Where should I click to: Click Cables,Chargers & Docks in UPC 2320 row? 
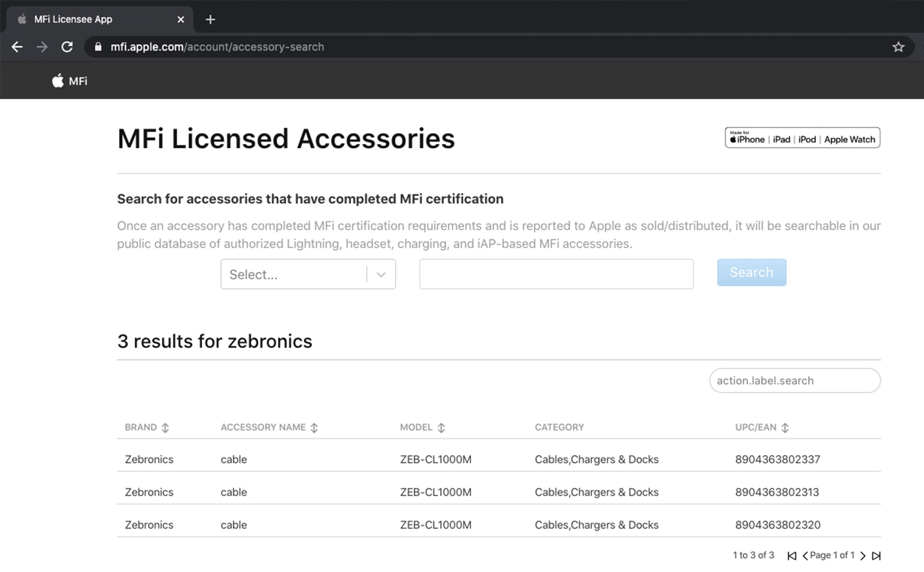pyautogui.click(x=597, y=525)
